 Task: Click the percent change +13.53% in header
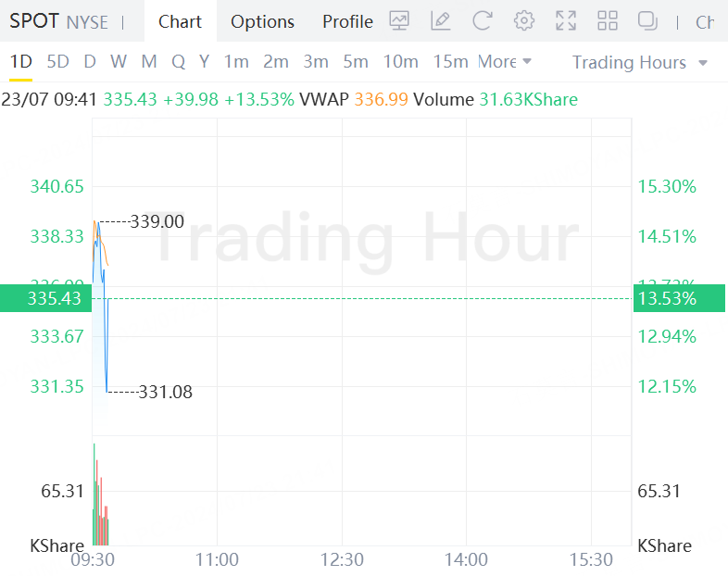point(259,99)
